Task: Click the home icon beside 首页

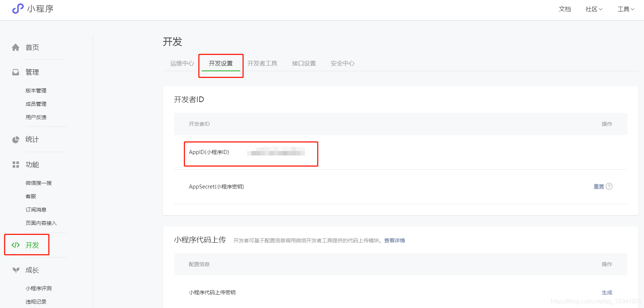Action: tap(16, 47)
